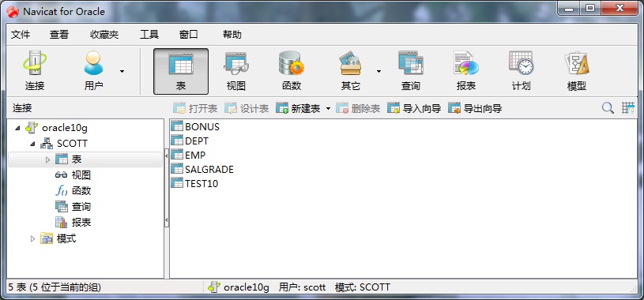Maximize the Navicat window
Image resolution: width=644 pixels, height=300 pixels.
tap(590, 8)
